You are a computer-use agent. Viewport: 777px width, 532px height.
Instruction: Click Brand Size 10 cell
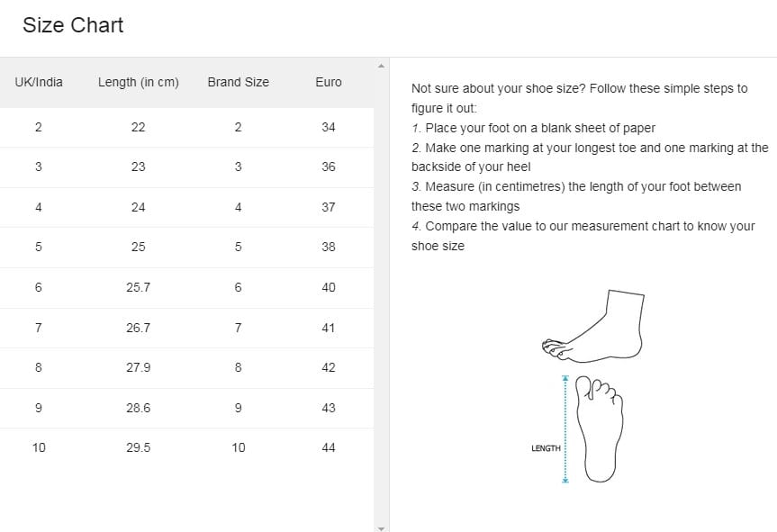(x=238, y=447)
